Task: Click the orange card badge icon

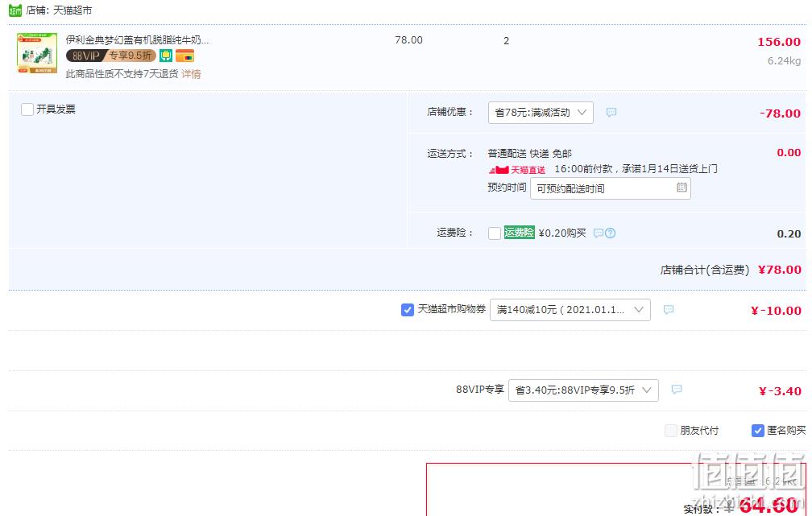Action: (x=185, y=56)
